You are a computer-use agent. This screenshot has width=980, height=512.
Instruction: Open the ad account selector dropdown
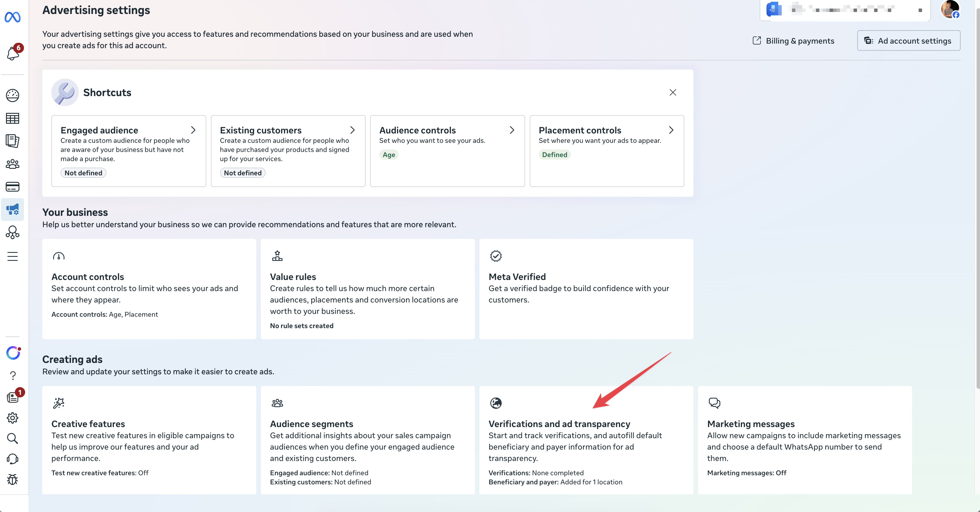point(844,10)
